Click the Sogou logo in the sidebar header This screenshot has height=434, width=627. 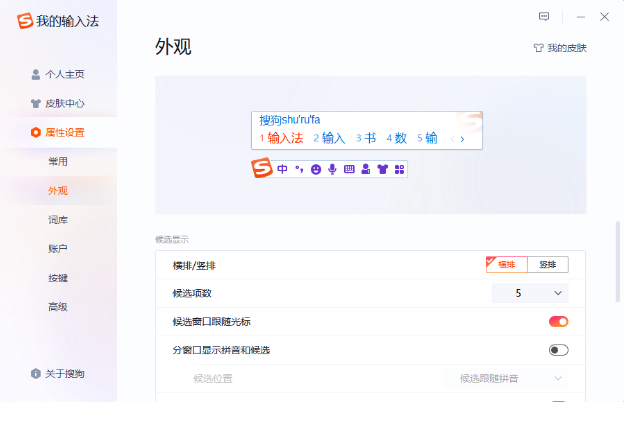coord(25,21)
